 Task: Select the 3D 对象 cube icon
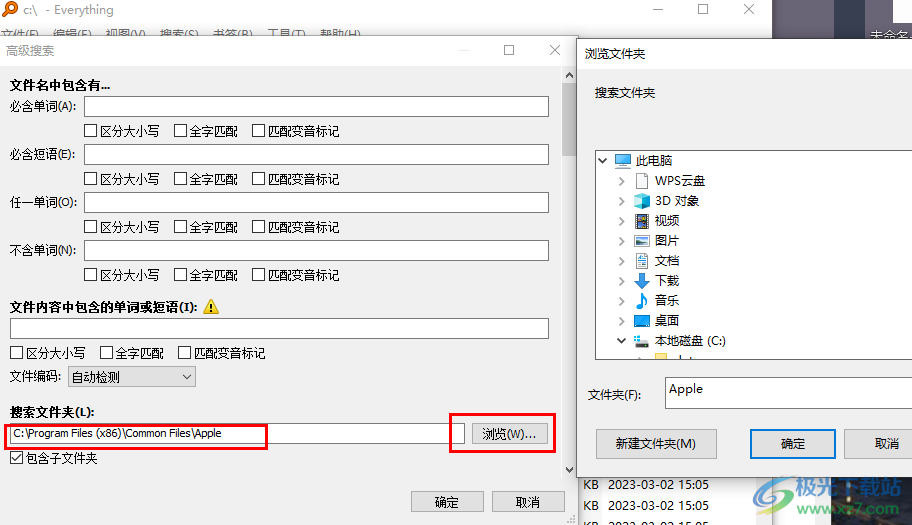tap(642, 201)
